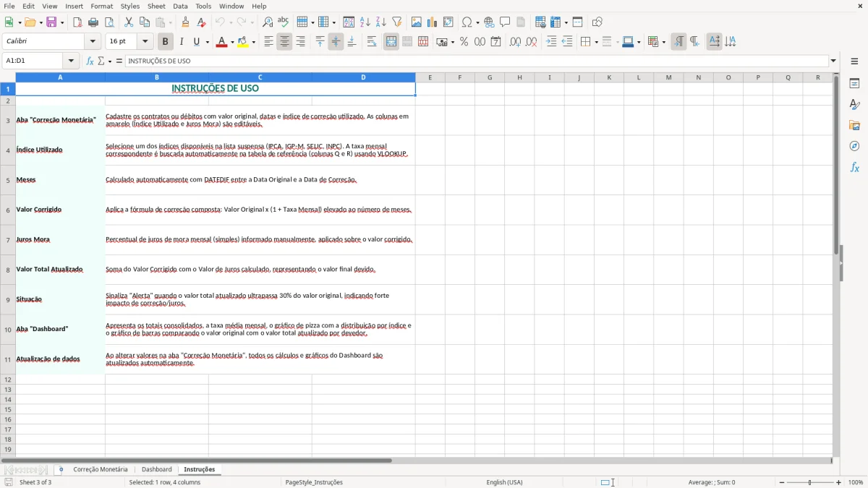Open sidebar Properties deck
This screenshot has width=868, height=488.
click(854, 84)
